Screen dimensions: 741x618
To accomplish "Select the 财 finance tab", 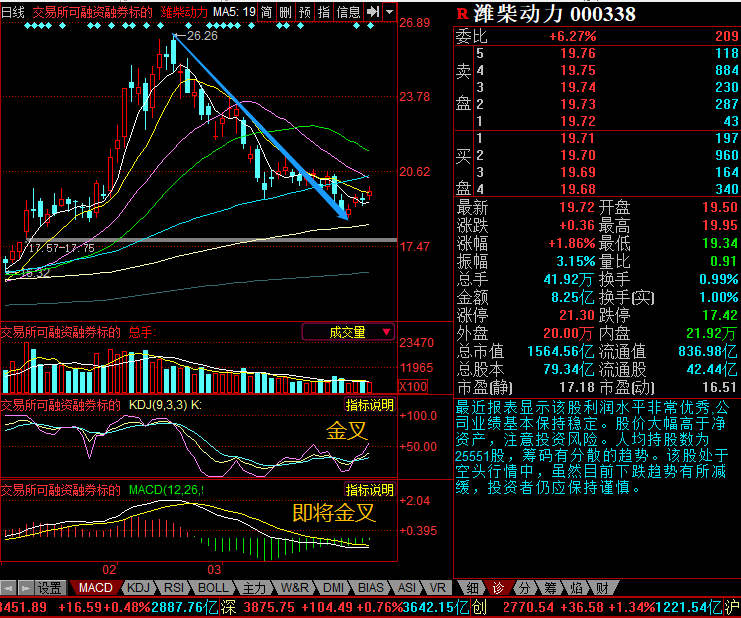I will pyautogui.click(x=602, y=588).
